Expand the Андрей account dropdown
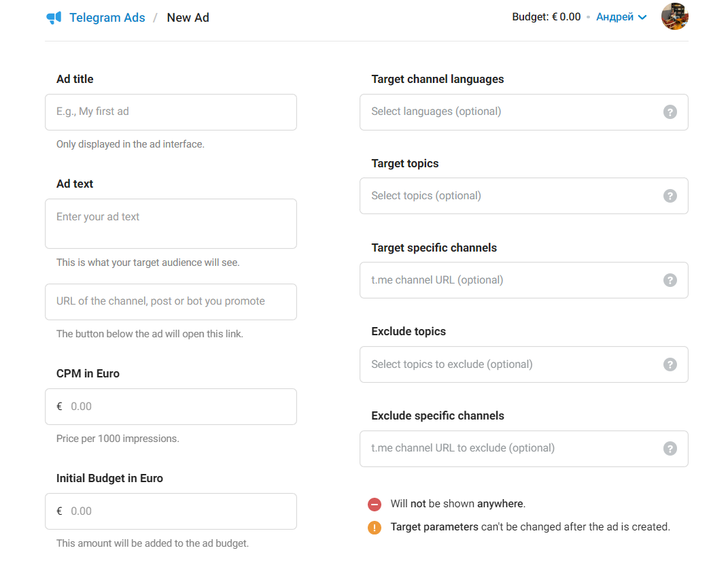The height and width of the screenshot is (578, 728). (x=621, y=17)
